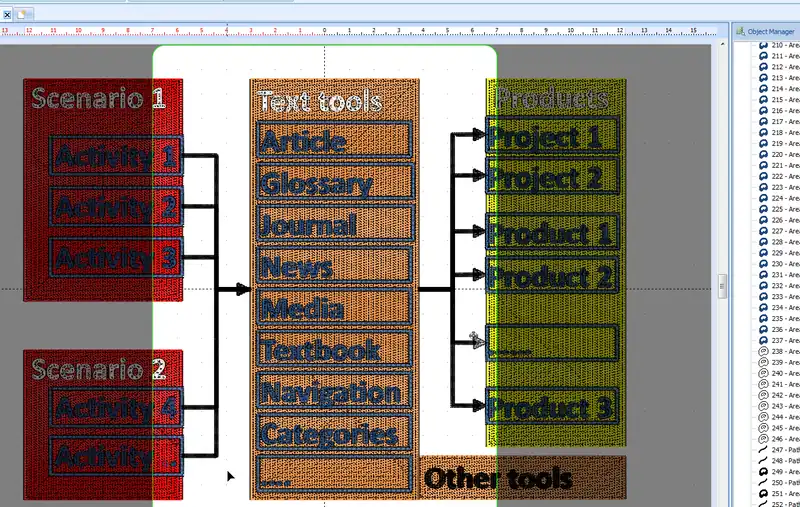Select the Article box on the canvas
The width and height of the screenshot is (800, 507).
(335, 140)
